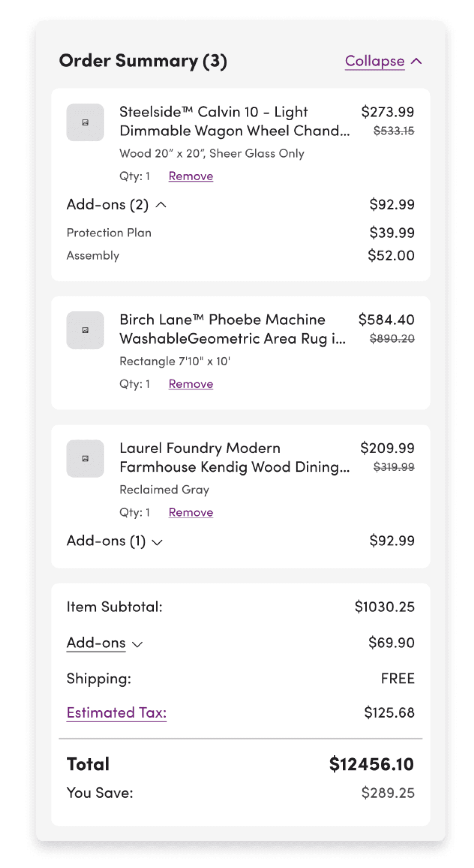Remove the Birch Lane Phoebe rug
The height and width of the screenshot is (868, 474).
pyautogui.click(x=191, y=384)
